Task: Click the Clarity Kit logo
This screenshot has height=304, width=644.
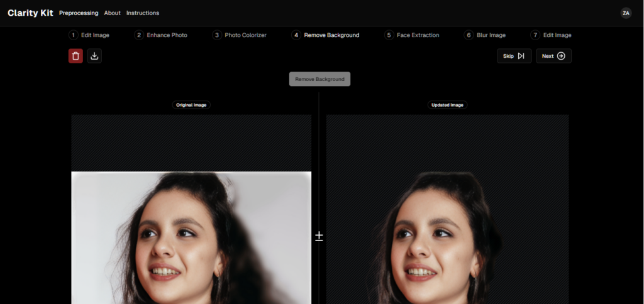Action: [x=30, y=13]
